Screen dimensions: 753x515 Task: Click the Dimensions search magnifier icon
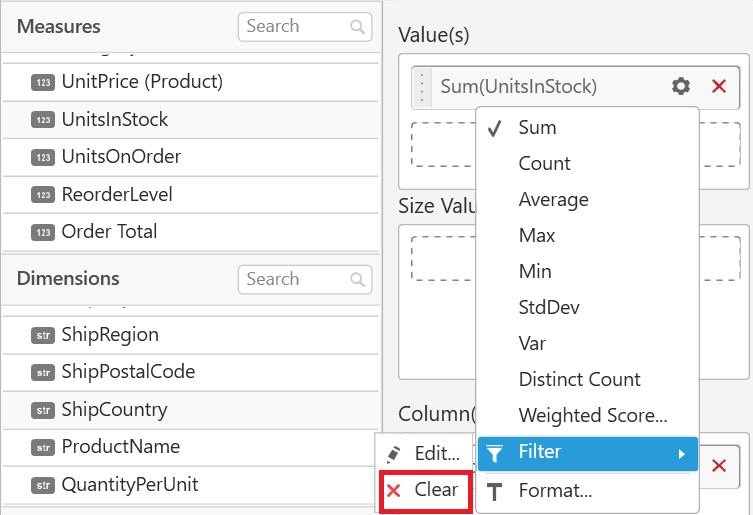click(357, 280)
